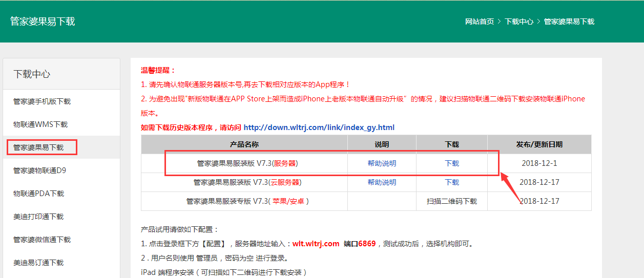The image size is (644, 278).
Task: Open 帮助说明 for V7.3 云服务器 row
Action: pyautogui.click(x=382, y=182)
